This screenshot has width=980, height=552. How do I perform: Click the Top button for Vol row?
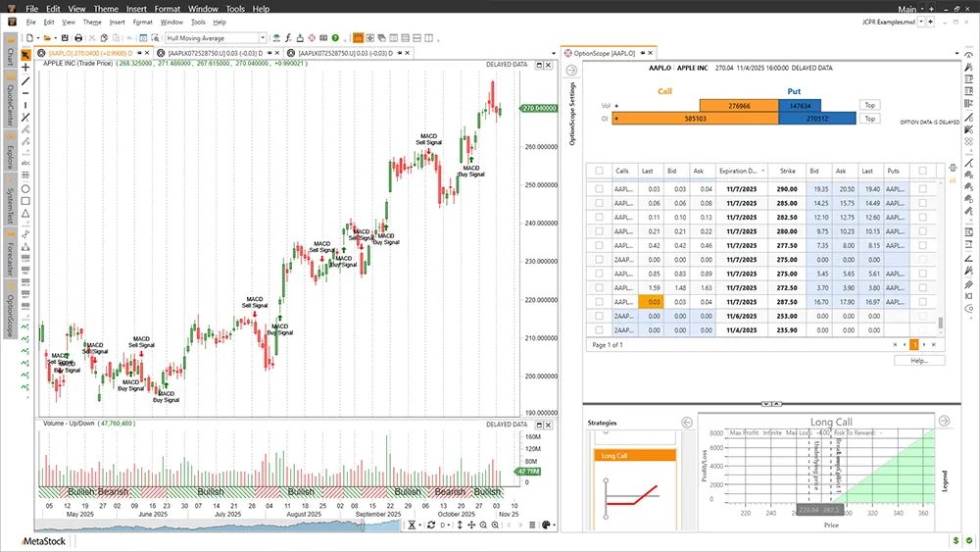click(868, 105)
